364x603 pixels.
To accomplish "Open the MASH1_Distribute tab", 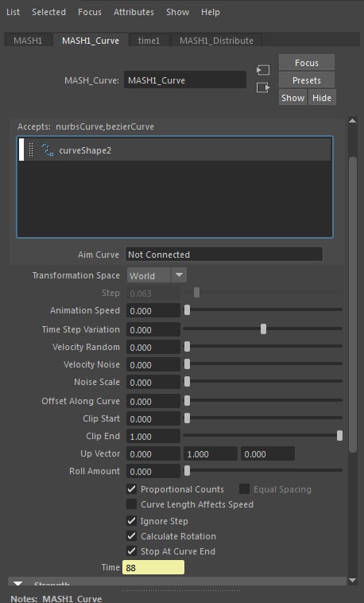I will click(216, 41).
